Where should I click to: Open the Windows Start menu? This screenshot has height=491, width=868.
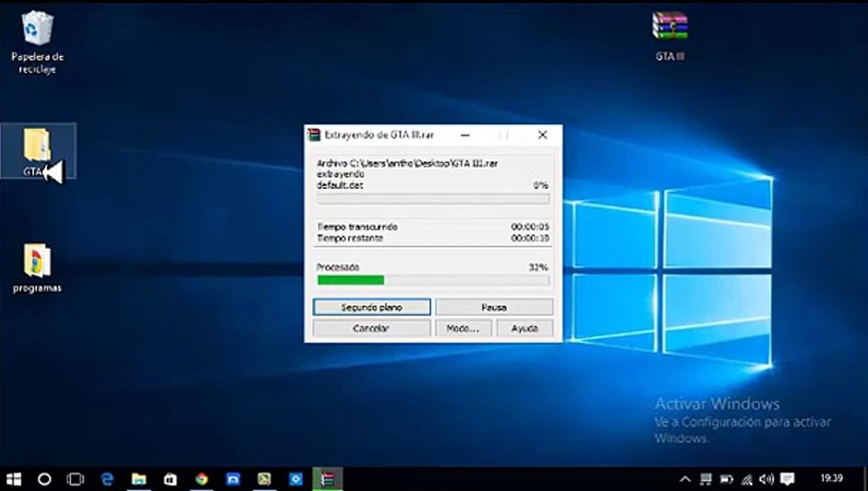click(14, 479)
